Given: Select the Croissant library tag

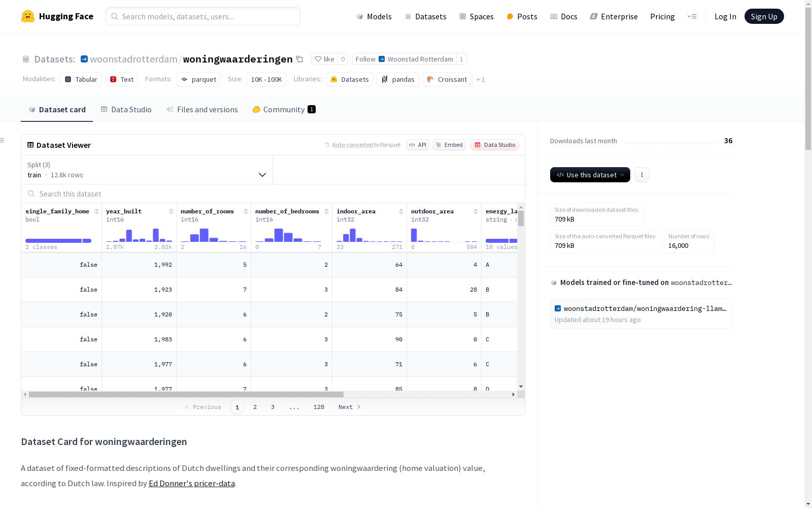Looking at the screenshot, I should click(447, 80).
